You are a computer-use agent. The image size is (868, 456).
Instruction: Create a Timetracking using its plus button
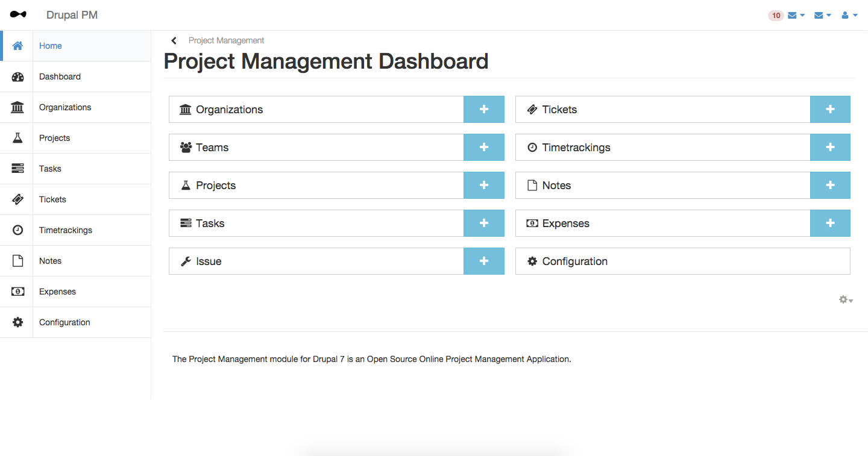(x=830, y=148)
